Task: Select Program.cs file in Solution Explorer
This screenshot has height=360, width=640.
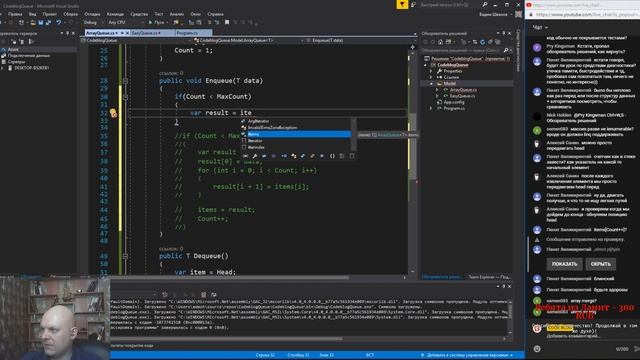Action: pos(454,109)
